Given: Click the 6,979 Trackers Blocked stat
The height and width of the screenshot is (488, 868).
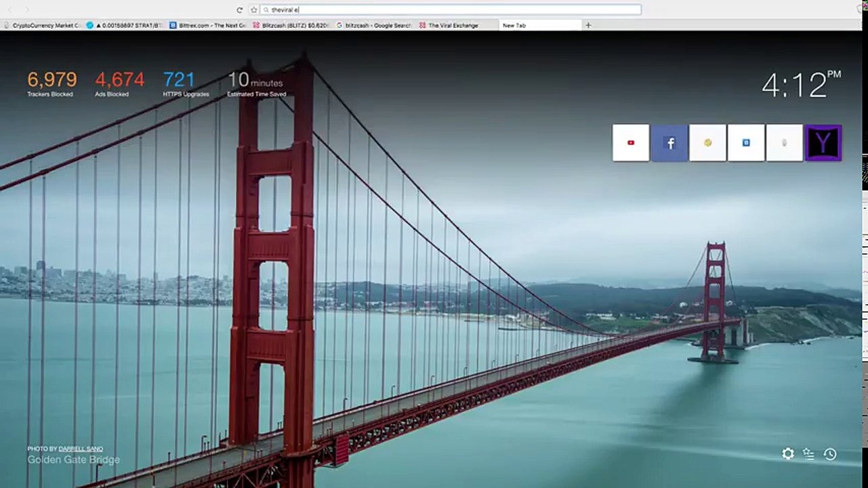Looking at the screenshot, I should pyautogui.click(x=51, y=84).
